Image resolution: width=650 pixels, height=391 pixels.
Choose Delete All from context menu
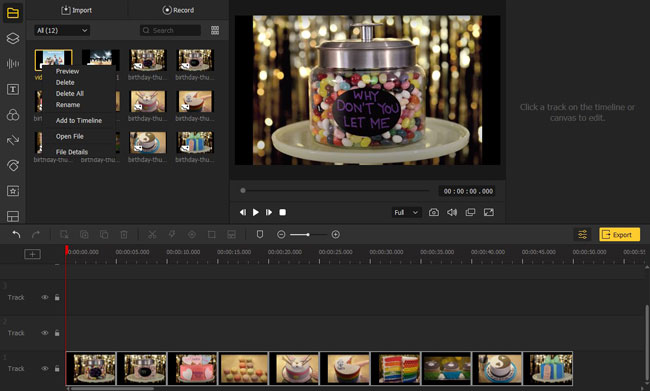point(70,94)
